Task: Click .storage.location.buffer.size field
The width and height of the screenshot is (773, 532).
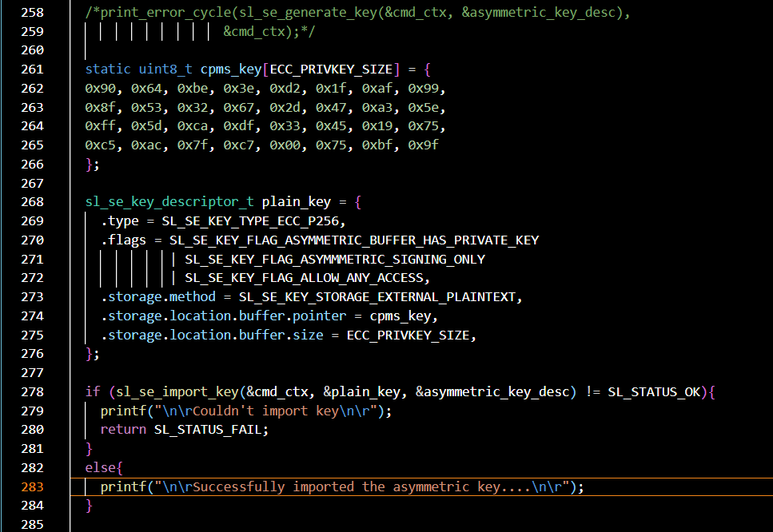Action: 212,335
